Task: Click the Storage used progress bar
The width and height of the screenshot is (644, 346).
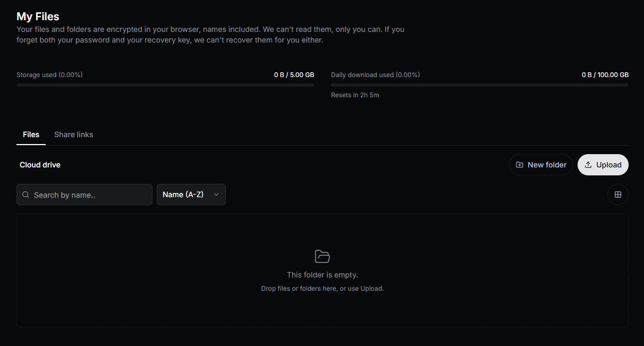Action: click(x=165, y=85)
